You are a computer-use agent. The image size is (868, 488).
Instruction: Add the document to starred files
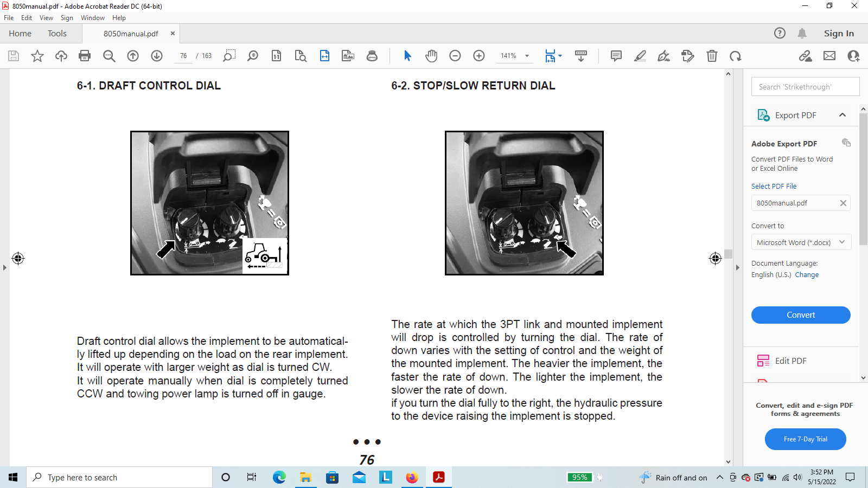[x=37, y=56]
